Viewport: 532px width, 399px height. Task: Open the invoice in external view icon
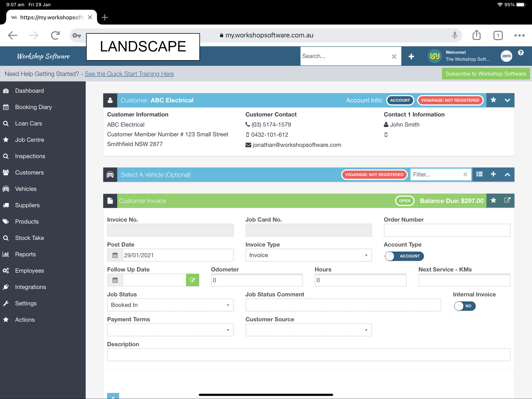507,200
